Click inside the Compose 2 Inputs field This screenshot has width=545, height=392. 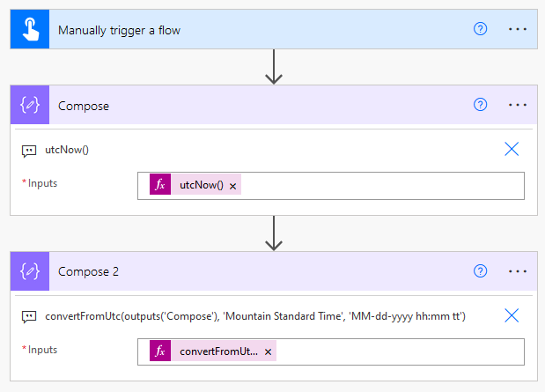pos(396,351)
